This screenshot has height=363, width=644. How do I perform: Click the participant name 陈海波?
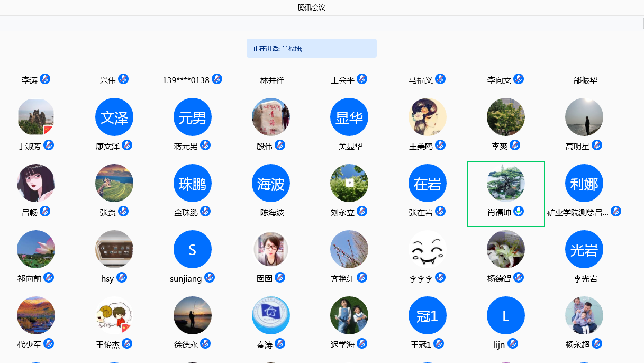[272, 213]
